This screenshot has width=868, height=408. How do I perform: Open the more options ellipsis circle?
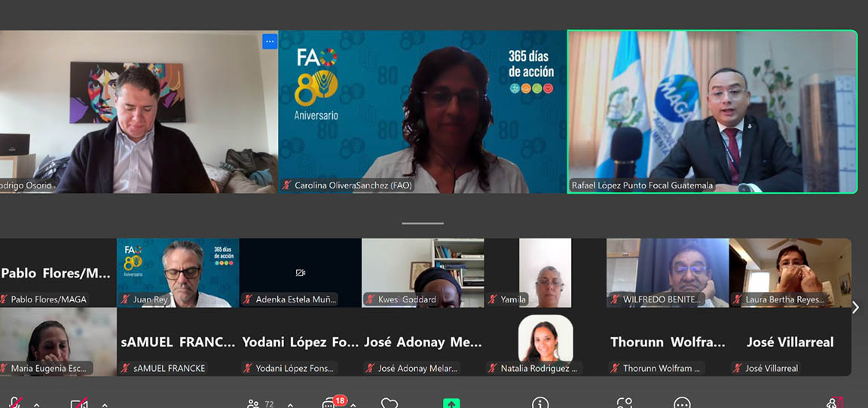click(x=682, y=403)
